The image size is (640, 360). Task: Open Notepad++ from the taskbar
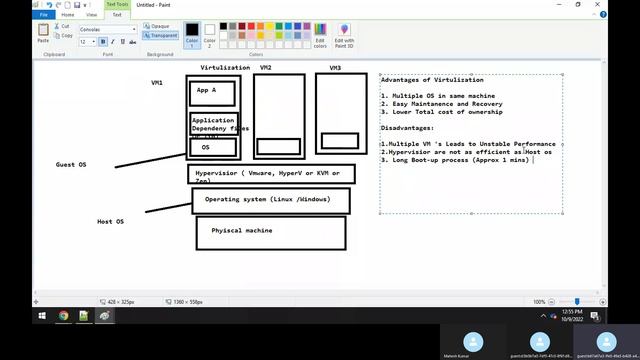coord(84,316)
